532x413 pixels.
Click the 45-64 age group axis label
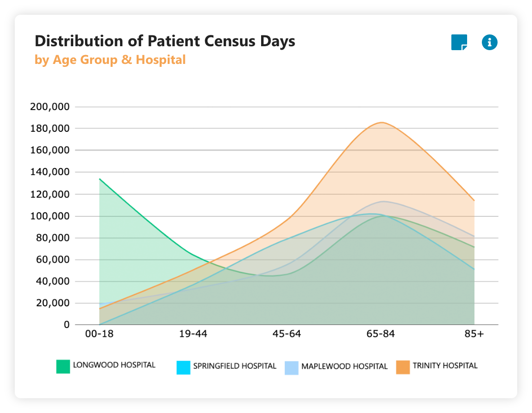[x=287, y=334]
